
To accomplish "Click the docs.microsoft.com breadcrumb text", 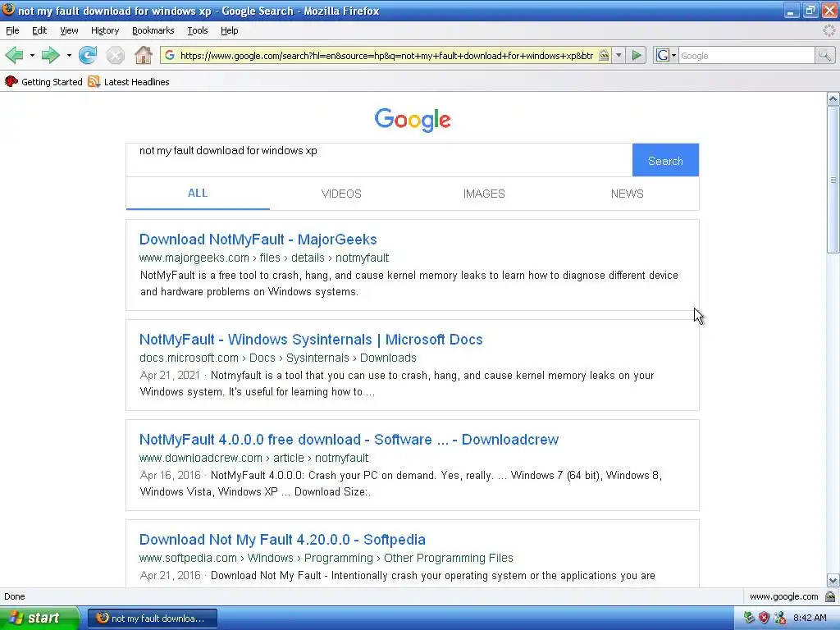I will point(189,358).
